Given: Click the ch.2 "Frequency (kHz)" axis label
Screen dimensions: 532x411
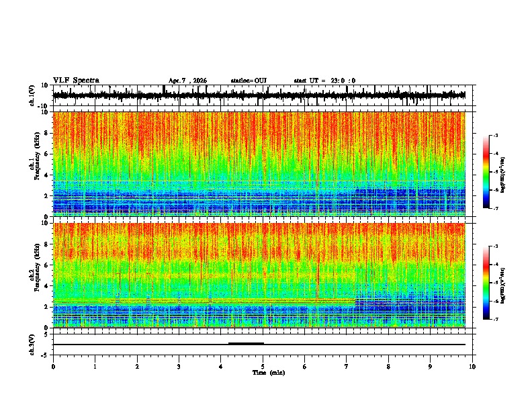Looking at the screenshot, I should click(37, 267).
